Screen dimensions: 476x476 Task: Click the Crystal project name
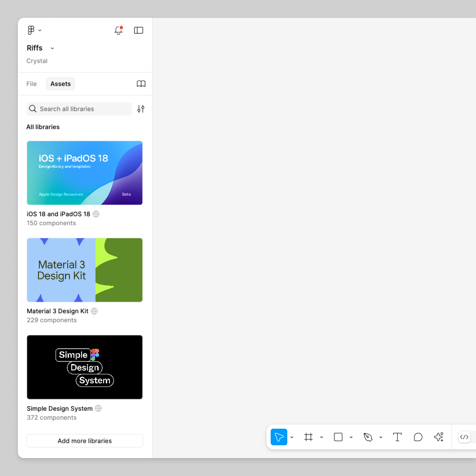(x=37, y=61)
